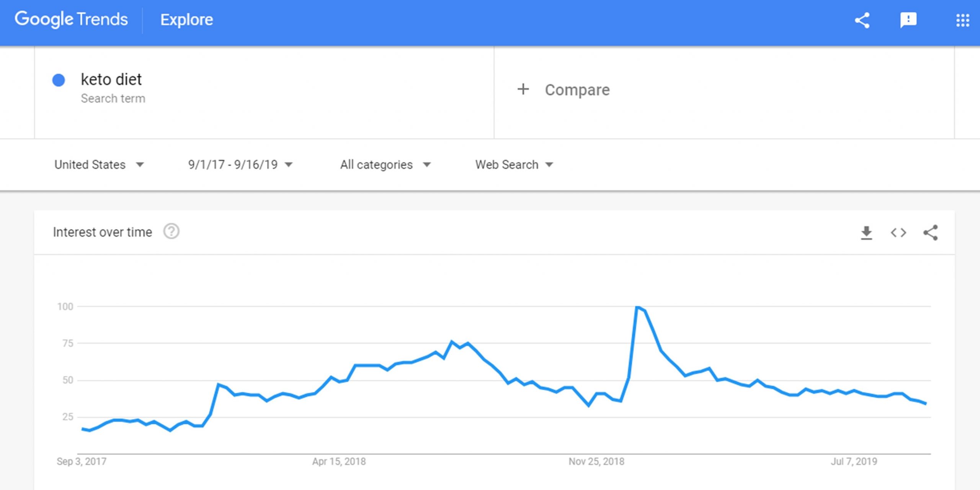Select the Explore header item
This screenshot has height=490, width=980.
coord(186,20)
